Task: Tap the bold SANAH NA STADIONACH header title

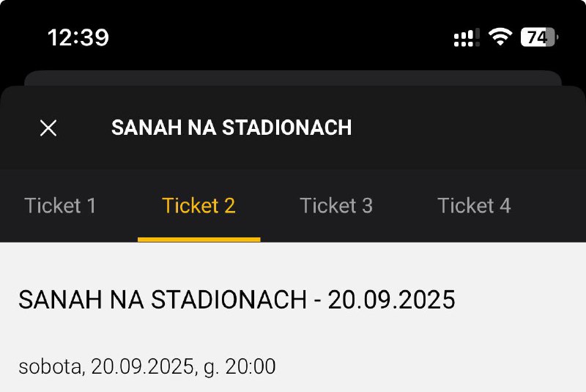Action: (x=231, y=127)
